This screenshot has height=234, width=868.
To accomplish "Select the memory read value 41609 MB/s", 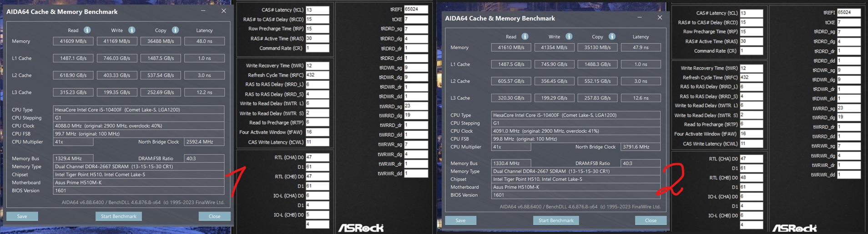I will click(73, 41).
